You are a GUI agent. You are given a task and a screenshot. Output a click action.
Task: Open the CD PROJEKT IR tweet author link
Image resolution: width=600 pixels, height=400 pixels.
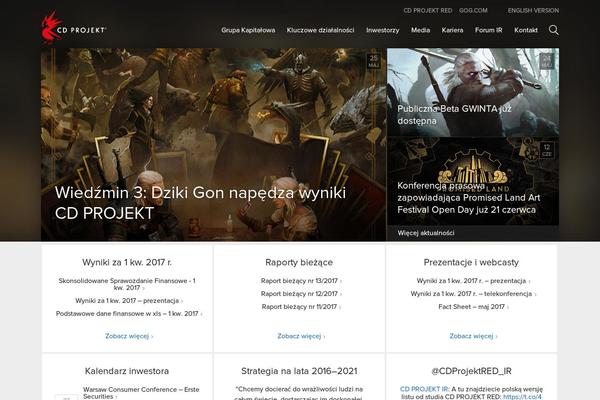click(x=424, y=389)
